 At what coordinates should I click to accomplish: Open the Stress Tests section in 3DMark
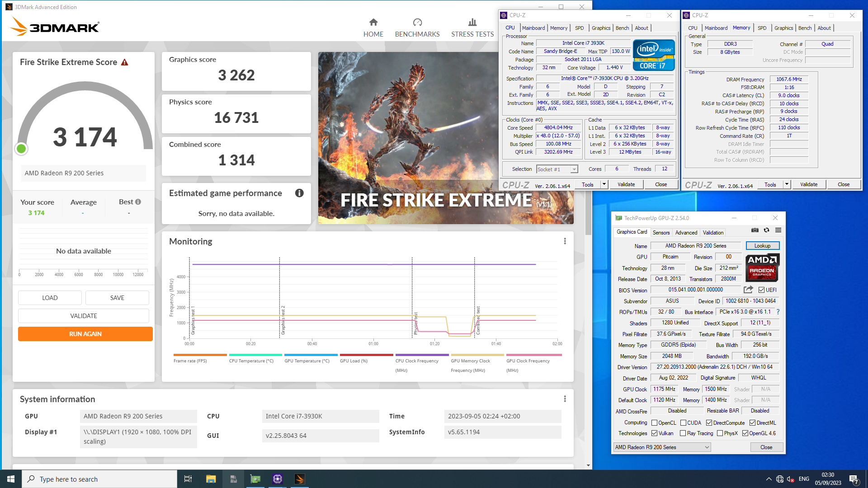(472, 28)
